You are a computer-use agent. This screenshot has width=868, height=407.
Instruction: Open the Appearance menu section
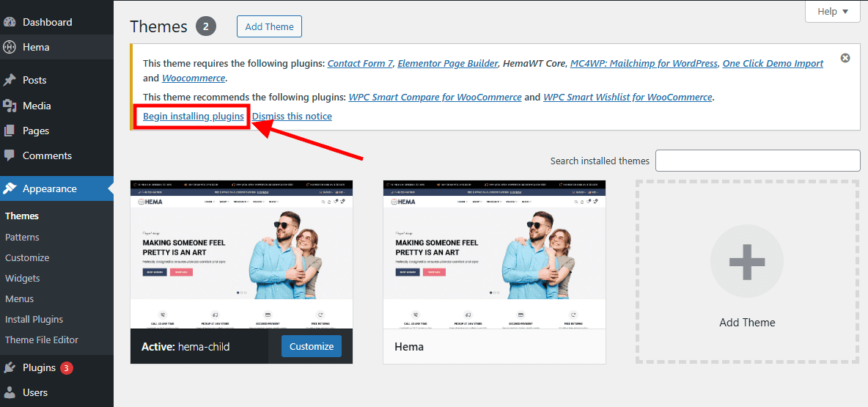coord(49,188)
